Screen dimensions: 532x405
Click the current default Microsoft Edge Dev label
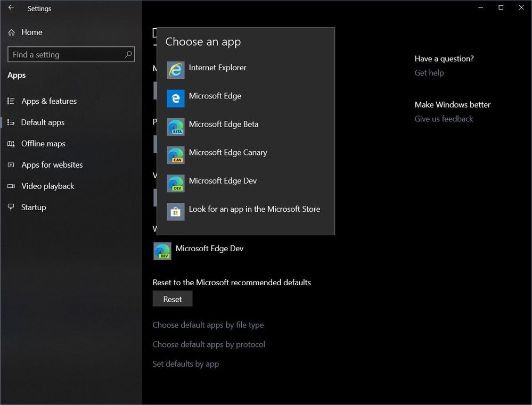pyautogui.click(x=209, y=249)
